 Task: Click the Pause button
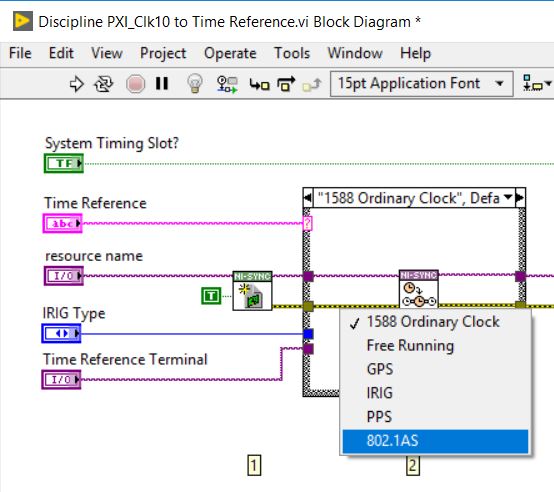162,84
